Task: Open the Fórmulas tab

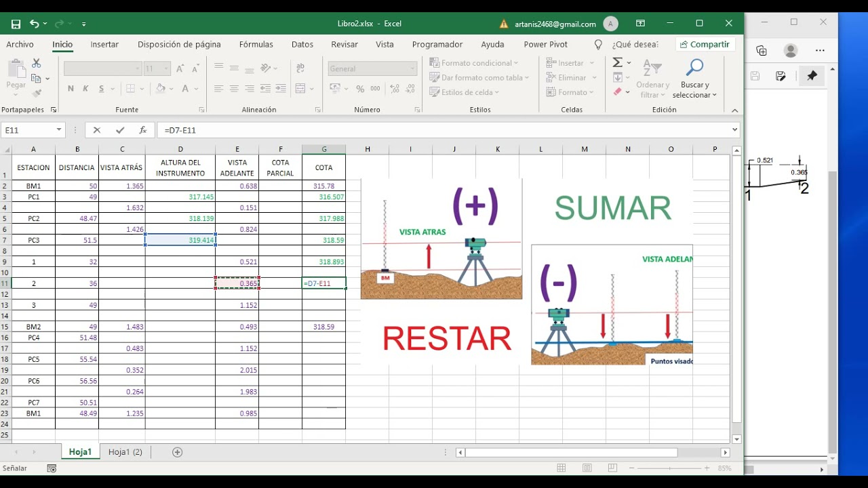Action: [x=256, y=44]
